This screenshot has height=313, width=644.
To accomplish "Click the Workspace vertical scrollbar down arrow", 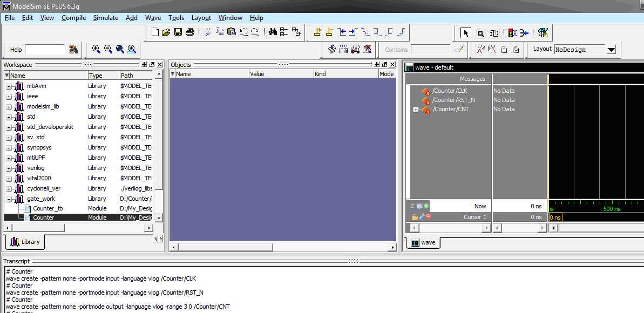I will [159, 218].
